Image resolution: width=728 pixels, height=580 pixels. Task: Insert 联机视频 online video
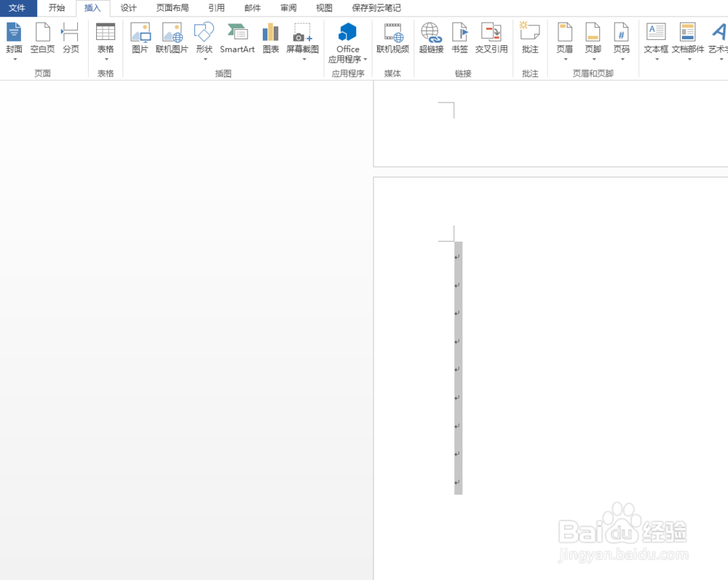click(393, 39)
